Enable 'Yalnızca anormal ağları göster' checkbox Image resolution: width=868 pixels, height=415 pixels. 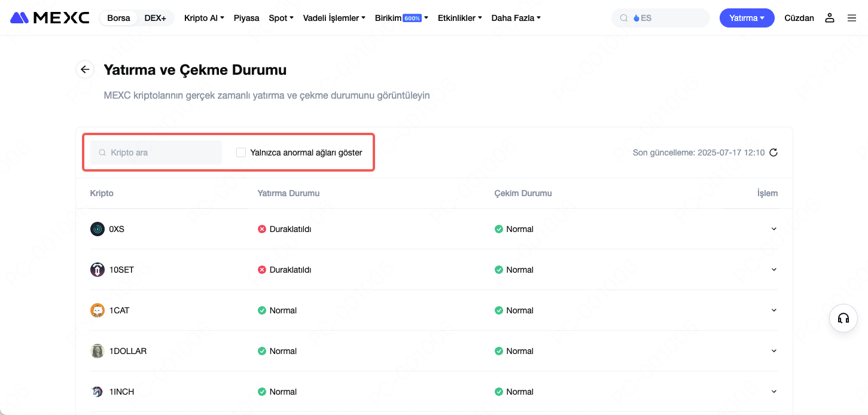click(x=241, y=152)
